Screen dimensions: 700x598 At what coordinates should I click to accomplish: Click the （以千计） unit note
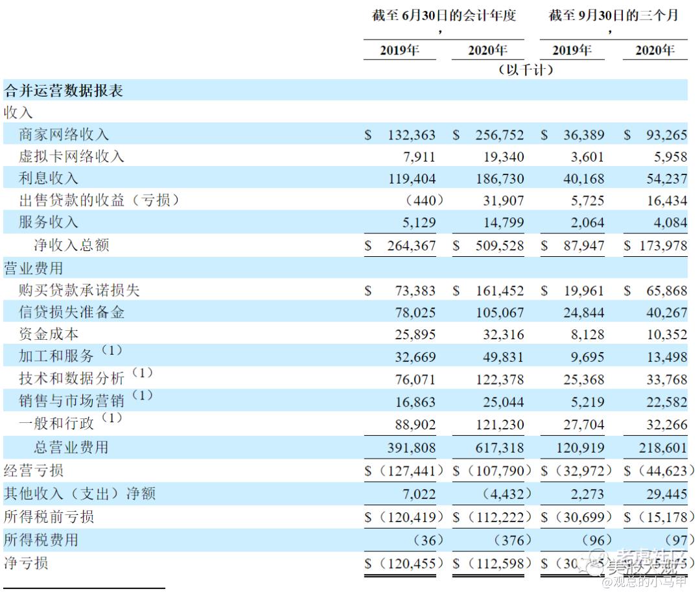click(526, 69)
